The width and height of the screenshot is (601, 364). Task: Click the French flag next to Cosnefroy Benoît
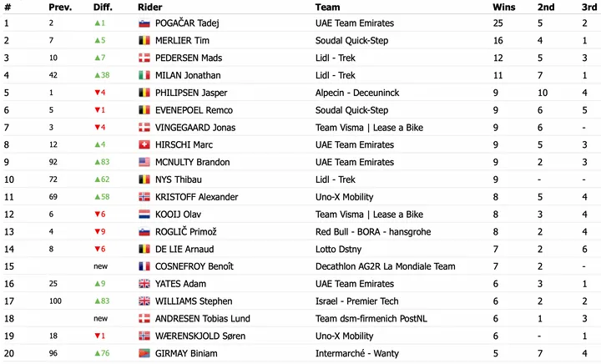click(144, 266)
